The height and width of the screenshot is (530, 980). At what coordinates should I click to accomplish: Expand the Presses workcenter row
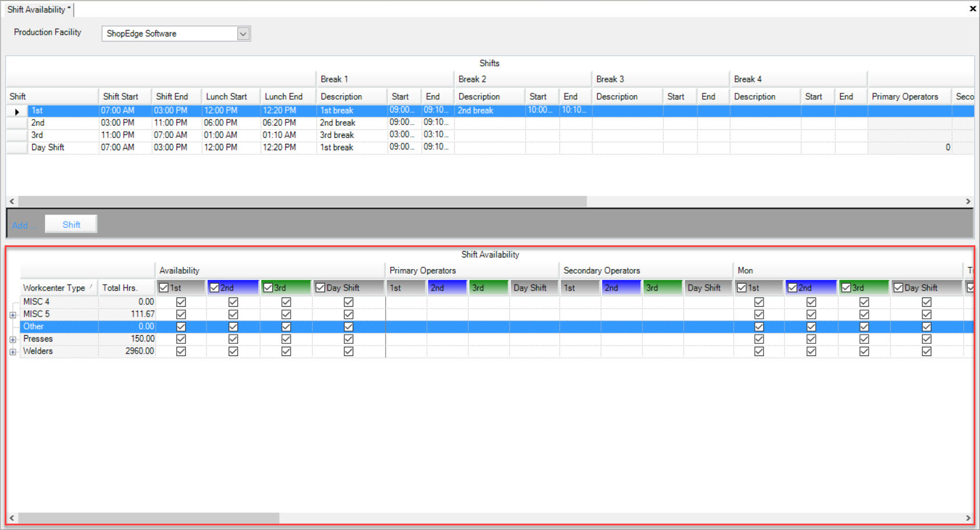tap(13, 339)
